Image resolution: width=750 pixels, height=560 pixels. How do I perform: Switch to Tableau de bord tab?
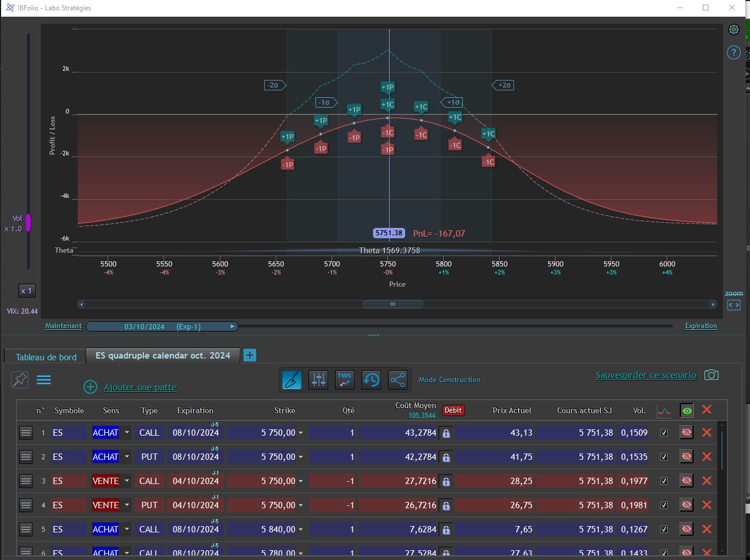(x=46, y=357)
